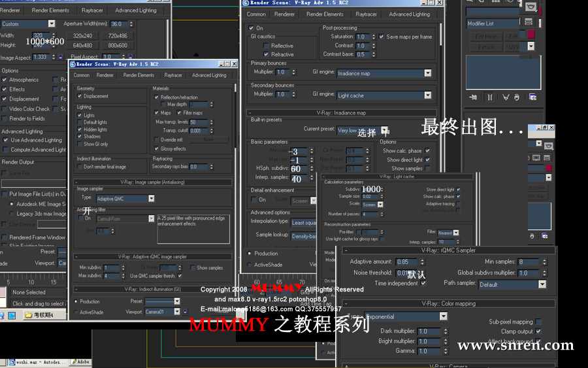
Task: Open the Modifier List dropdown
Action: (493, 24)
